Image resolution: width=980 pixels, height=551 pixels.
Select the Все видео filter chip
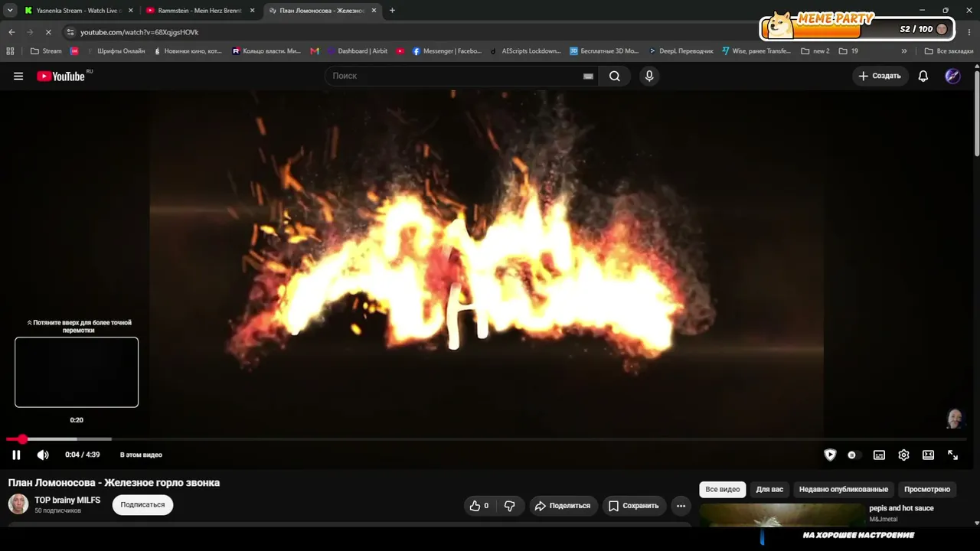click(x=723, y=490)
